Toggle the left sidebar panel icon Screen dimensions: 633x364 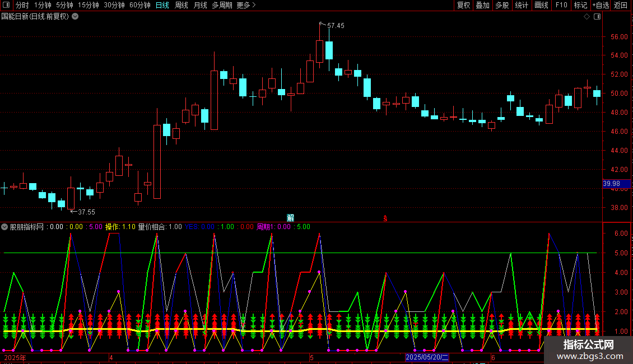(x=5, y=6)
